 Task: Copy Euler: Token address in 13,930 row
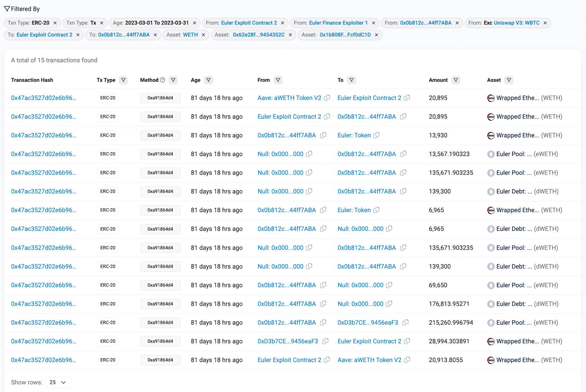[x=376, y=135]
